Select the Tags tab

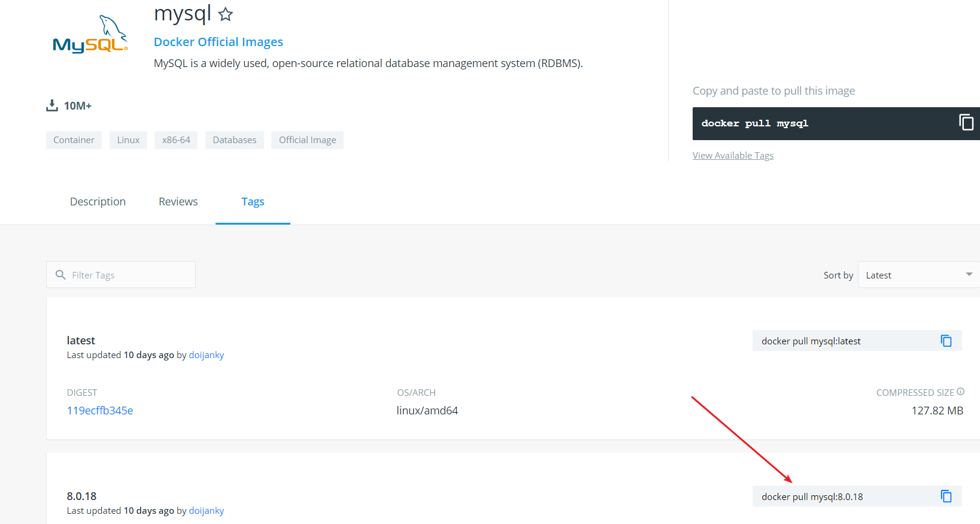(253, 202)
